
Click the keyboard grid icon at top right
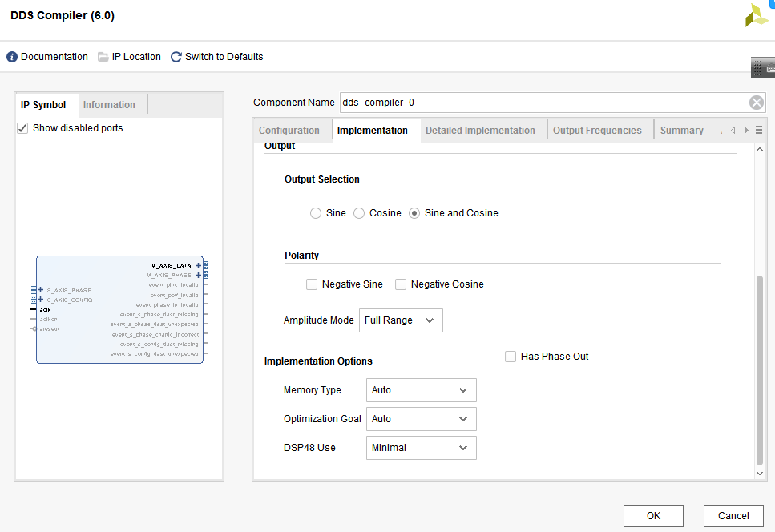tap(763, 68)
